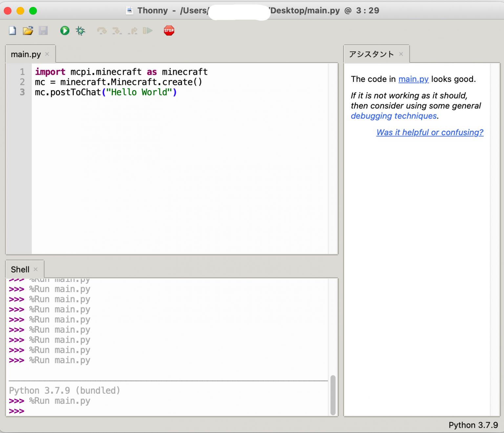Click the Resume debugging icon
Image resolution: width=504 pixels, height=433 pixels.
(x=148, y=31)
